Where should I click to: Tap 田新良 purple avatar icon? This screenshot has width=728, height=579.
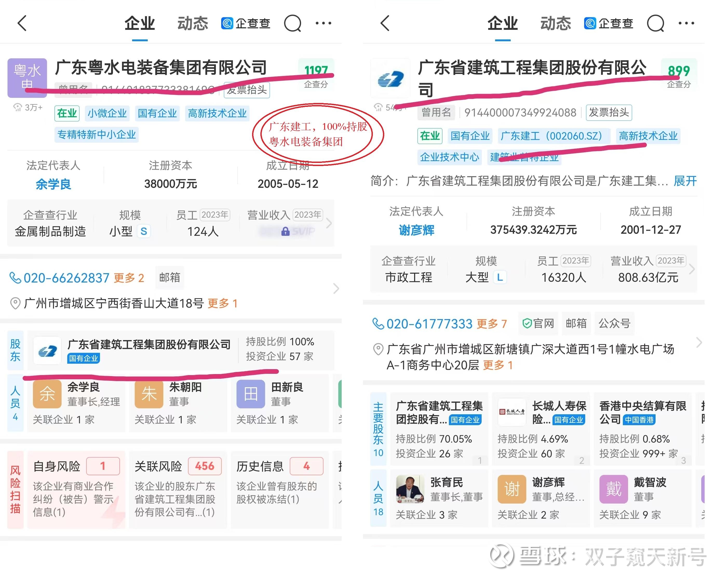point(251,394)
